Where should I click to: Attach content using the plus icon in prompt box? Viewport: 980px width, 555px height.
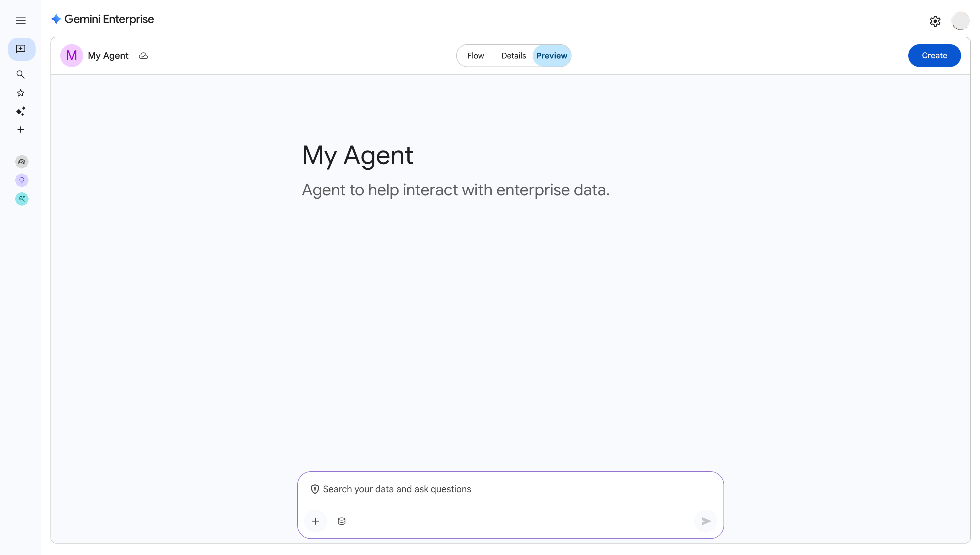point(316,521)
